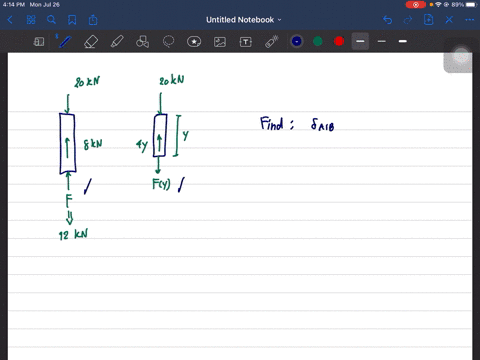The height and width of the screenshot is (360, 480).
Task: Select the Pen tool
Action: click(64, 41)
